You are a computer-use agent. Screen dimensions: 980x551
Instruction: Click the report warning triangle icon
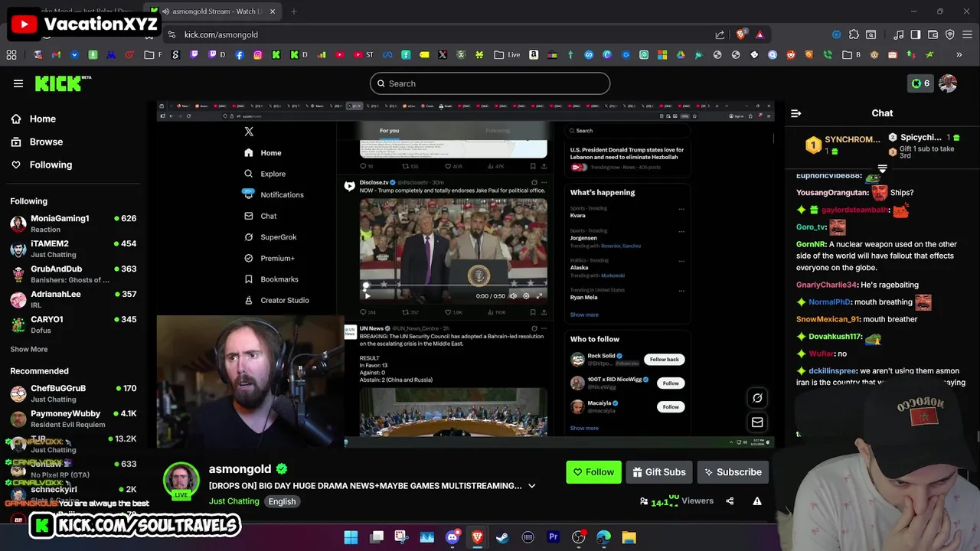[757, 501]
